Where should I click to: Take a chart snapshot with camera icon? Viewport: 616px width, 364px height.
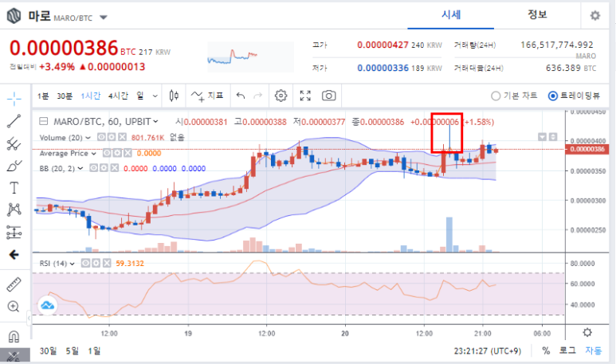329,96
